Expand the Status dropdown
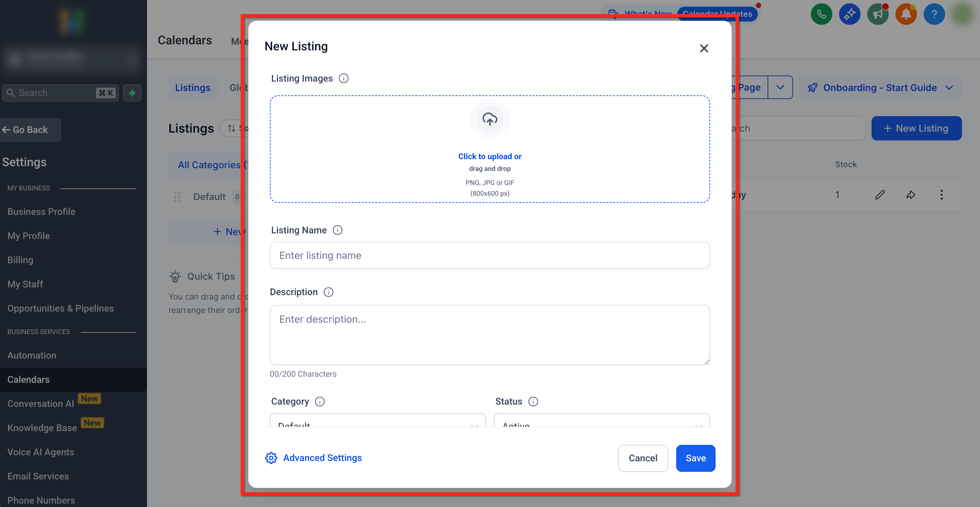The image size is (980, 507). [x=601, y=422]
